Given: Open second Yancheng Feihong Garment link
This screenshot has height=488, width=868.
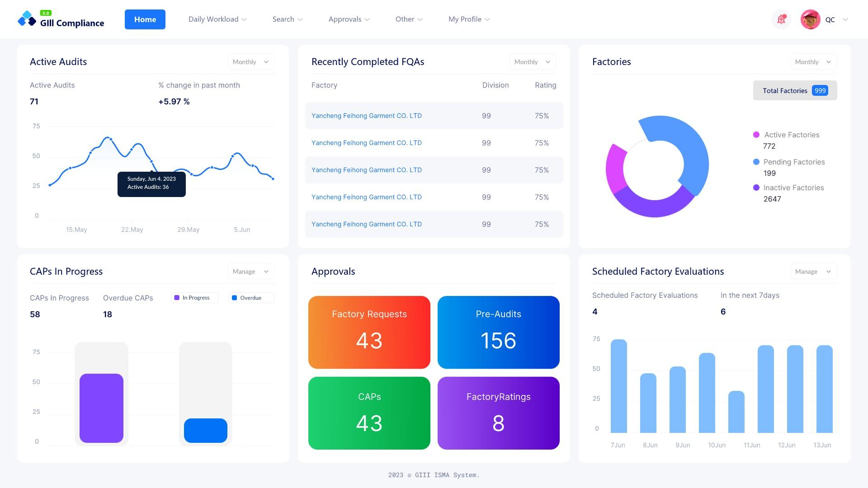Looking at the screenshot, I should [x=367, y=143].
